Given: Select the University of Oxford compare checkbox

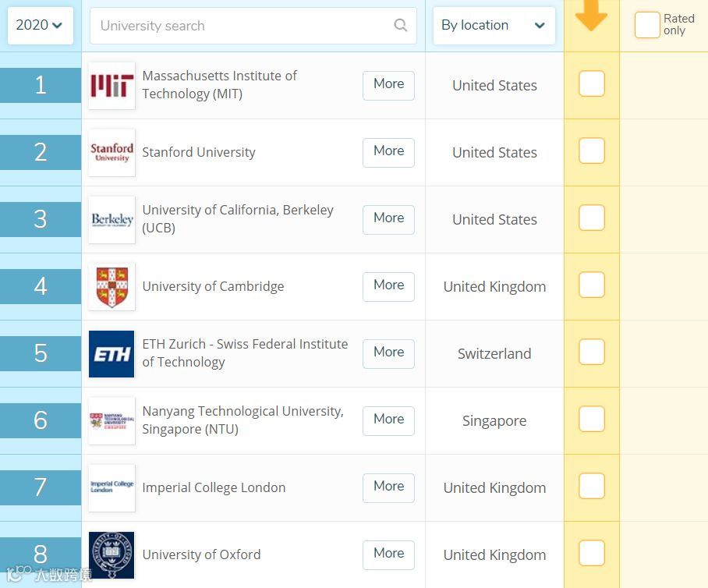Looking at the screenshot, I should (592, 554).
